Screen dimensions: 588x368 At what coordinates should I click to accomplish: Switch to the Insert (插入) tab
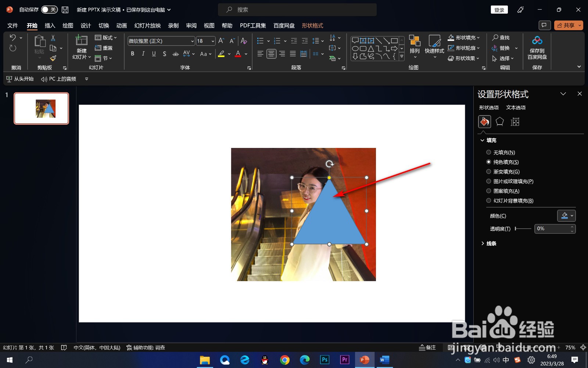[50, 25]
